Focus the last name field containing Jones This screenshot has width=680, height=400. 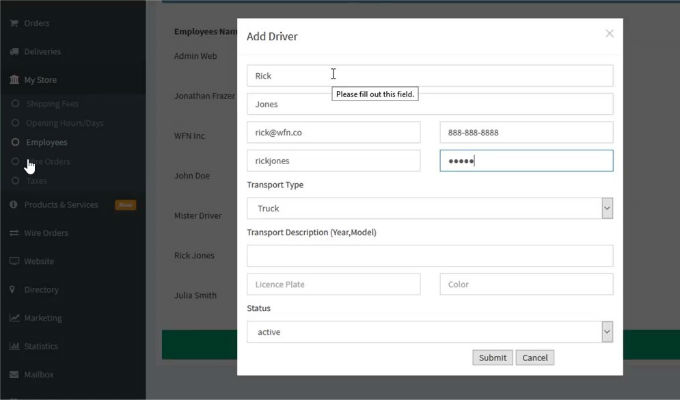pyautogui.click(x=430, y=104)
